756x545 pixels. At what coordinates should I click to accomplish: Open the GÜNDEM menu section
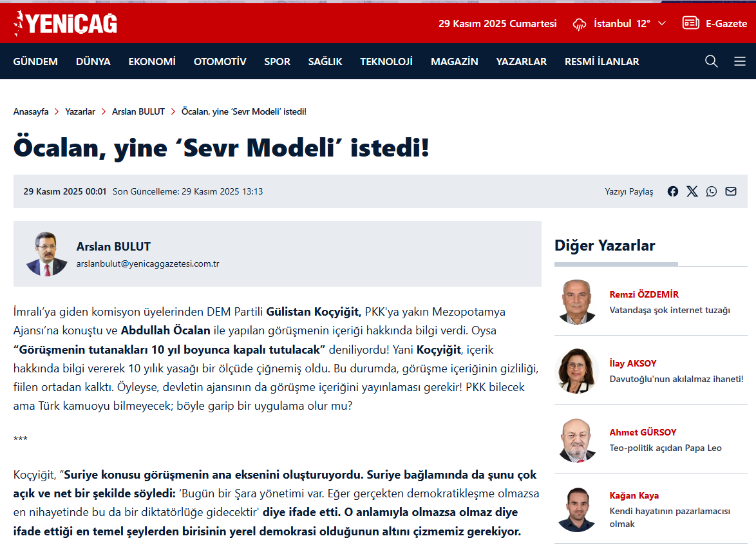[x=35, y=62]
